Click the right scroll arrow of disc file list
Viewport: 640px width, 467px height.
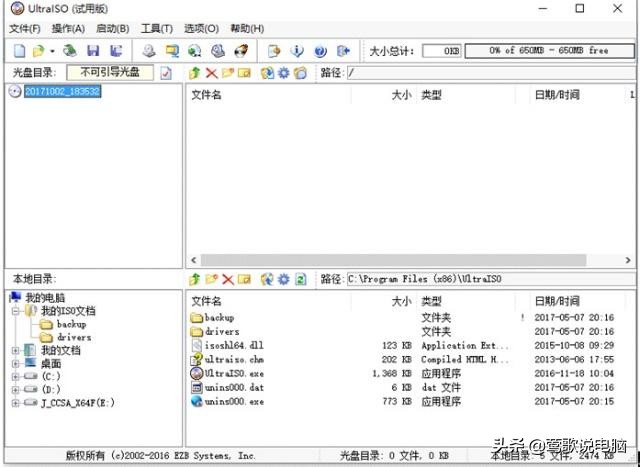pyautogui.click(x=628, y=260)
